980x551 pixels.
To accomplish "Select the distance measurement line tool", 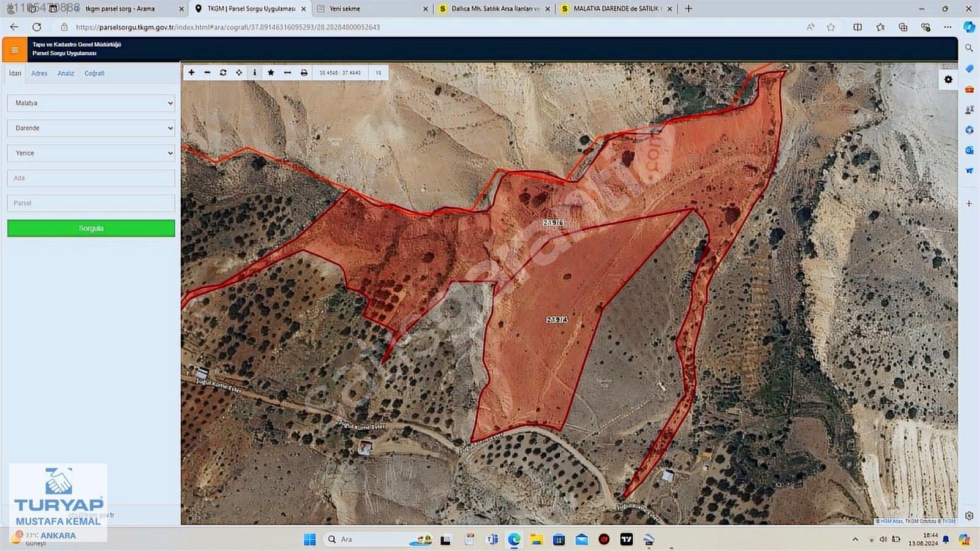I will point(287,72).
